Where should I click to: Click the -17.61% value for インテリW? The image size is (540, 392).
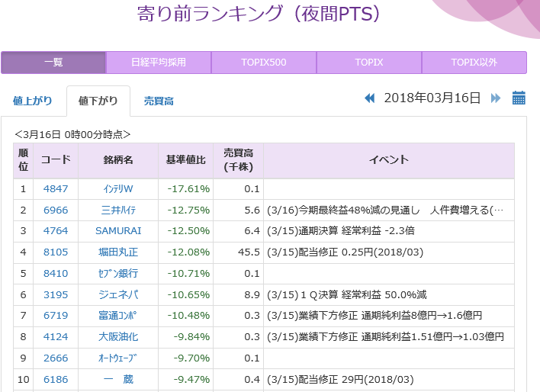coord(188,189)
